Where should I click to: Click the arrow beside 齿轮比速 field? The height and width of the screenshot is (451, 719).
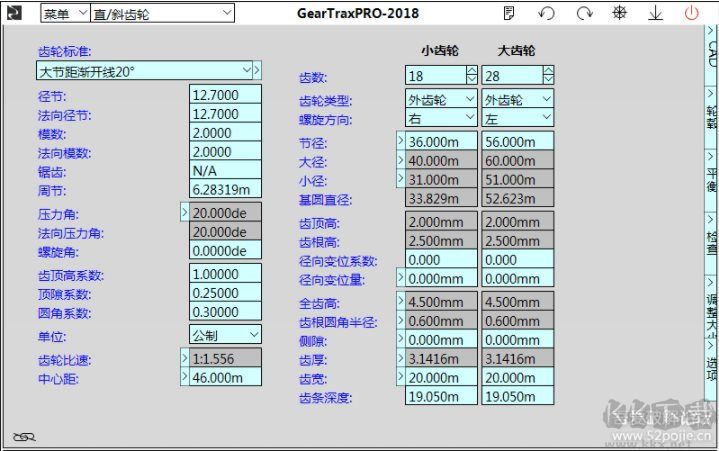(184, 358)
